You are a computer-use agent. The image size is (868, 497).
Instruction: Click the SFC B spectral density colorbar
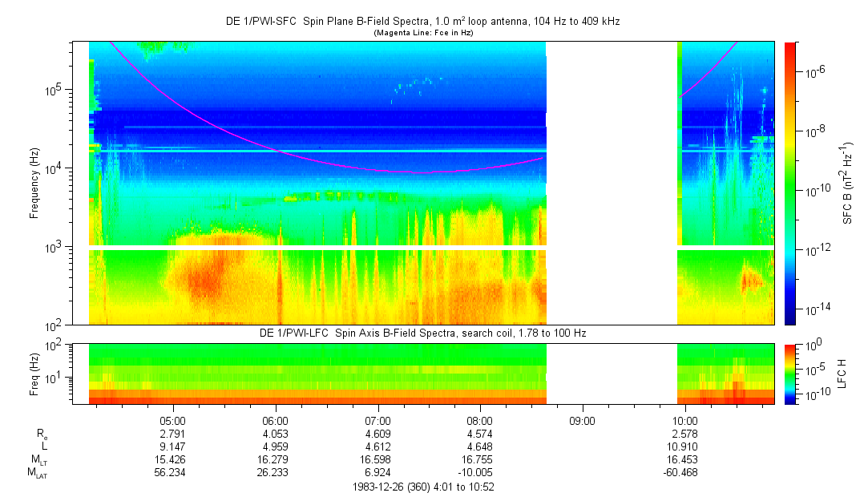pyautogui.click(x=789, y=183)
